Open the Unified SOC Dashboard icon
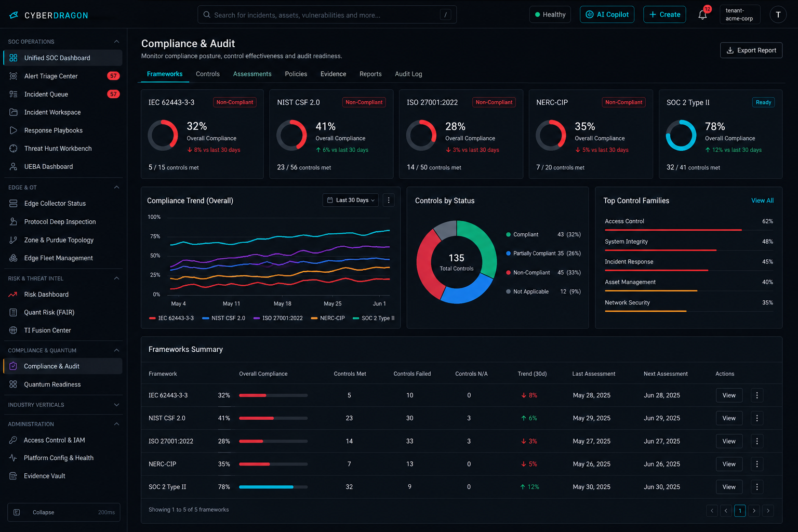 [x=14, y=58]
